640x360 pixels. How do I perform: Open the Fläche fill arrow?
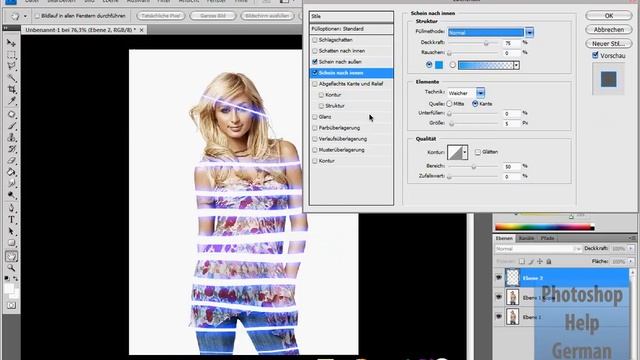tap(631, 261)
